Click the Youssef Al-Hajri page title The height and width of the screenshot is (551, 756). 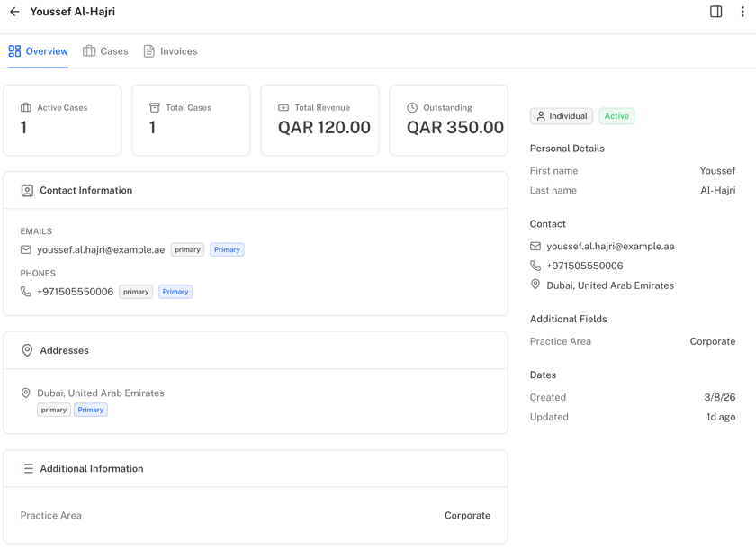click(73, 12)
